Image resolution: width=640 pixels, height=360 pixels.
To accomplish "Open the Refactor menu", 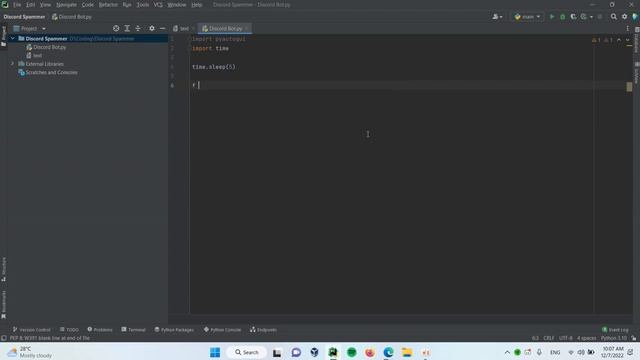I will click(x=108, y=5).
